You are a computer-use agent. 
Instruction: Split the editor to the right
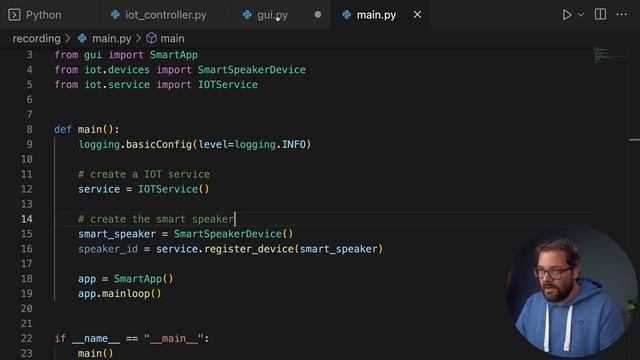pyautogui.click(x=600, y=14)
